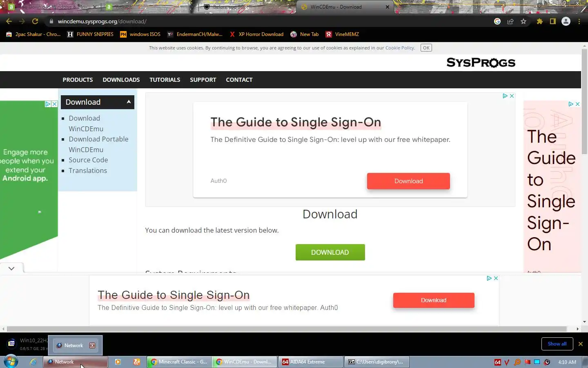This screenshot has height=368, width=588.
Task: Click the Google account icon in address bar
Action: 497,21
